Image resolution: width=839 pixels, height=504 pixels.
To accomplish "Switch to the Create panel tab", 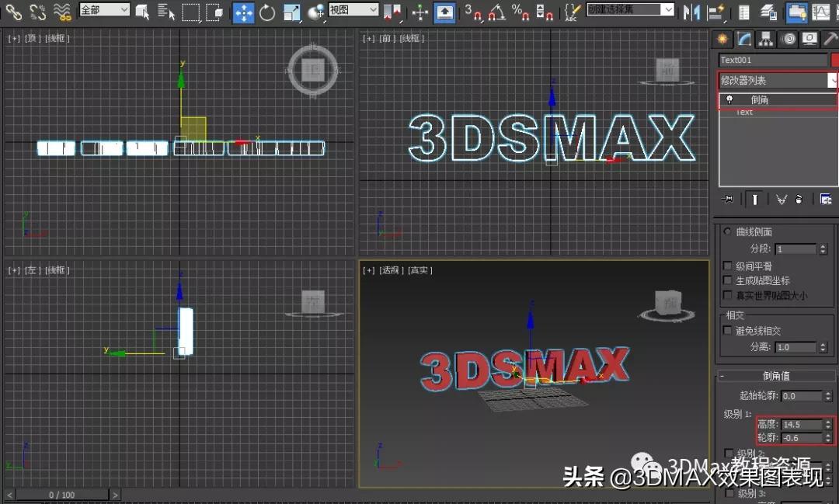I will pos(722,39).
